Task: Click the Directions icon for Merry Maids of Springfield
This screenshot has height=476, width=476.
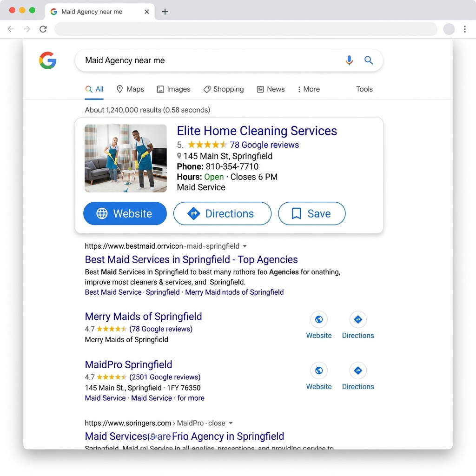Action: pyautogui.click(x=358, y=319)
